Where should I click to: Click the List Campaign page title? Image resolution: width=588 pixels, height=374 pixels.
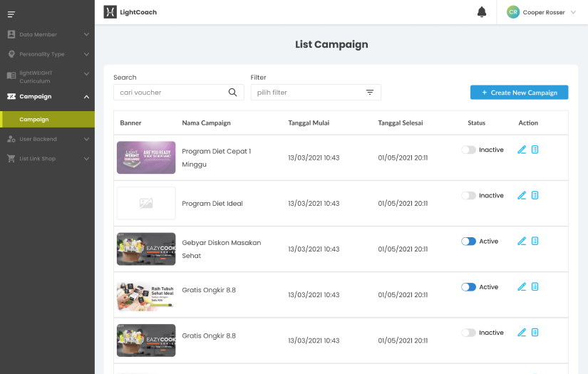331,45
